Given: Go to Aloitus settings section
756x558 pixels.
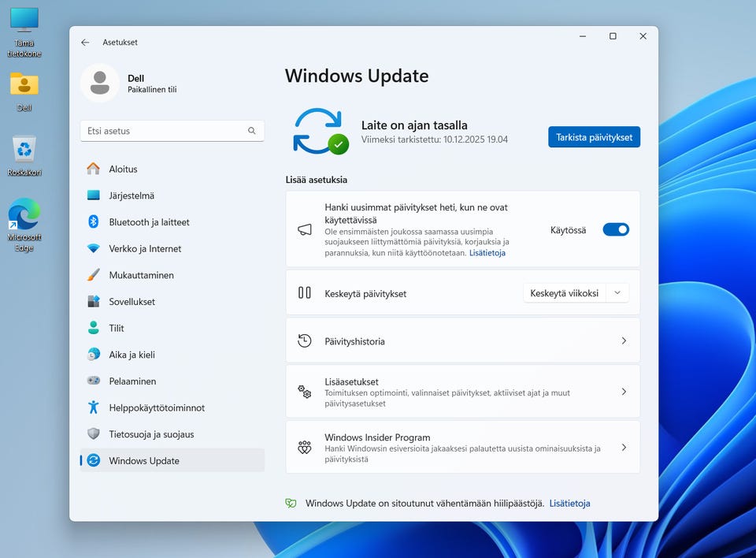Looking at the screenshot, I should pos(172,169).
